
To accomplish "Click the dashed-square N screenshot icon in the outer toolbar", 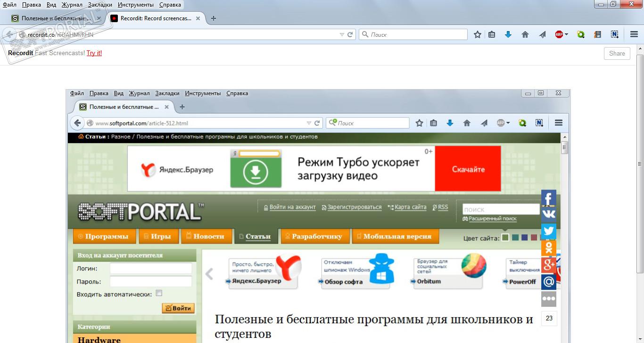I will pos(614,34).
